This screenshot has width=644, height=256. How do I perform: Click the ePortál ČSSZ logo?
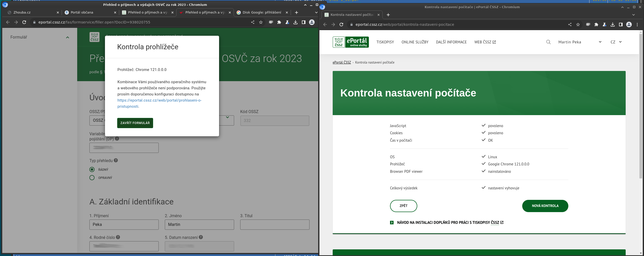(351, 42)
